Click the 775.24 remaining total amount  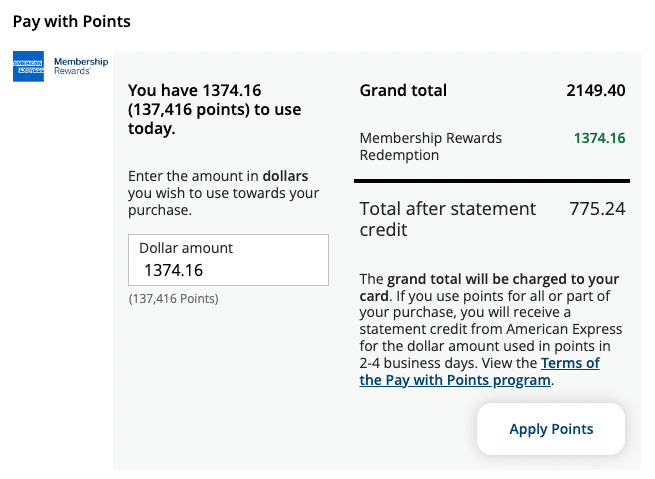597,209
